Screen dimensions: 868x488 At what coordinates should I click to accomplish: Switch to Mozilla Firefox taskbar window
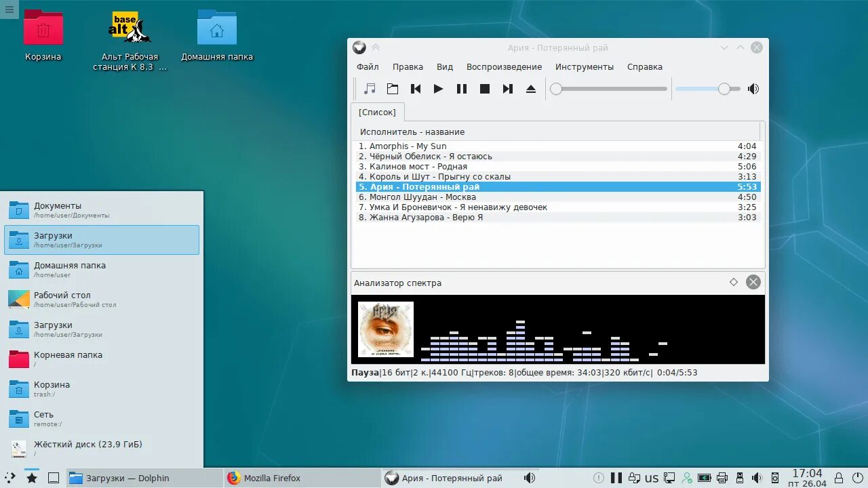point(302,478)
